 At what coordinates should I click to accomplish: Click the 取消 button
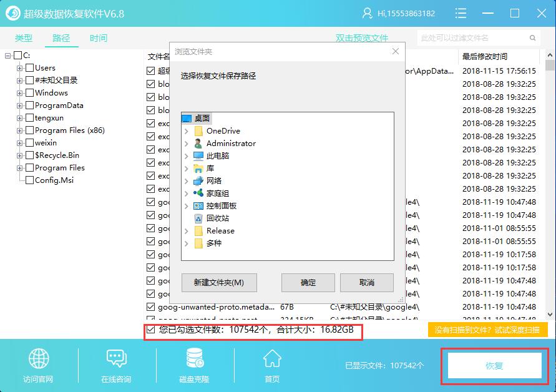367,283
